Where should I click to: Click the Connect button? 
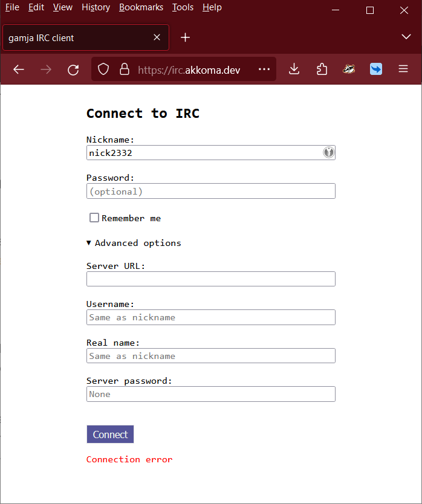pyautogui.click(x=110, y=435)
